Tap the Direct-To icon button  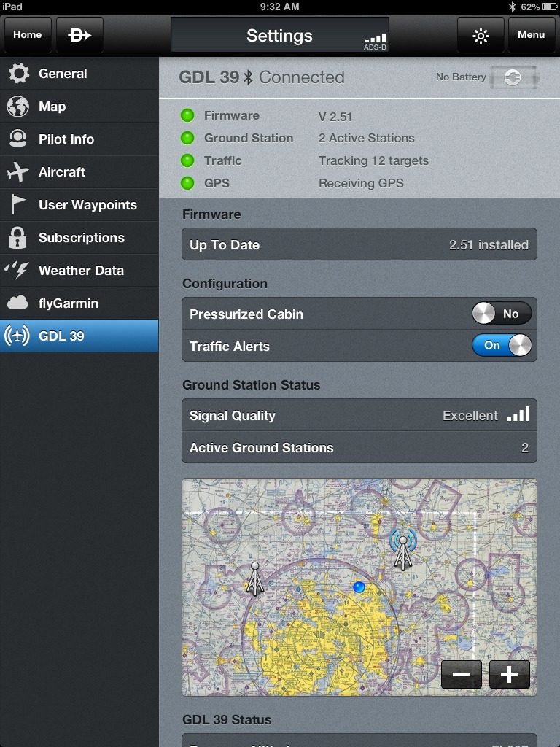79,35
